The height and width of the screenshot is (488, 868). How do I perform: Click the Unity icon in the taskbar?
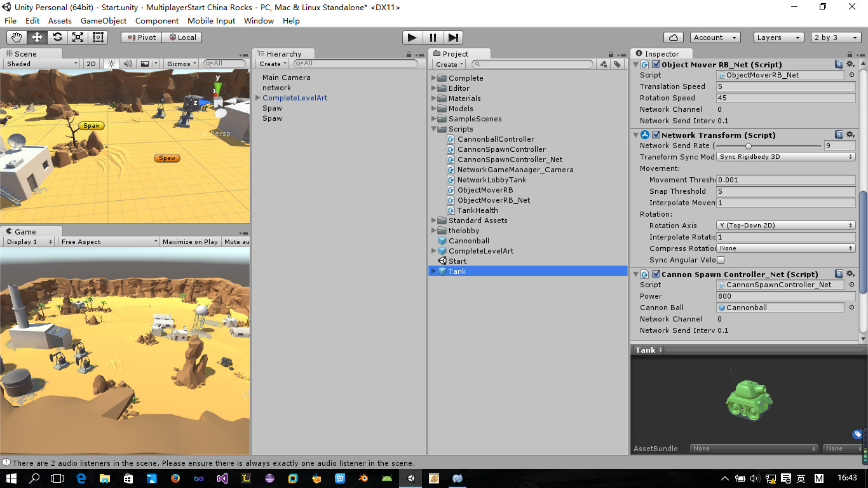pyautogui.click(x=411, y=478)
